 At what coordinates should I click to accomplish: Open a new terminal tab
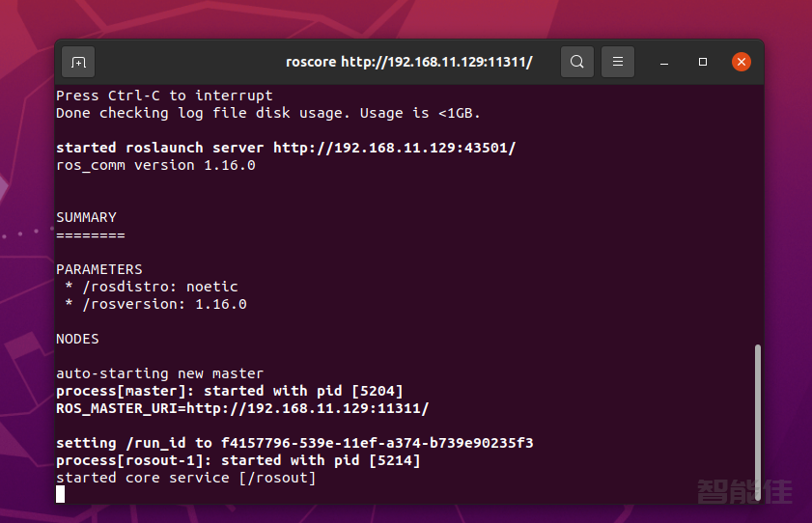[78, 62]
